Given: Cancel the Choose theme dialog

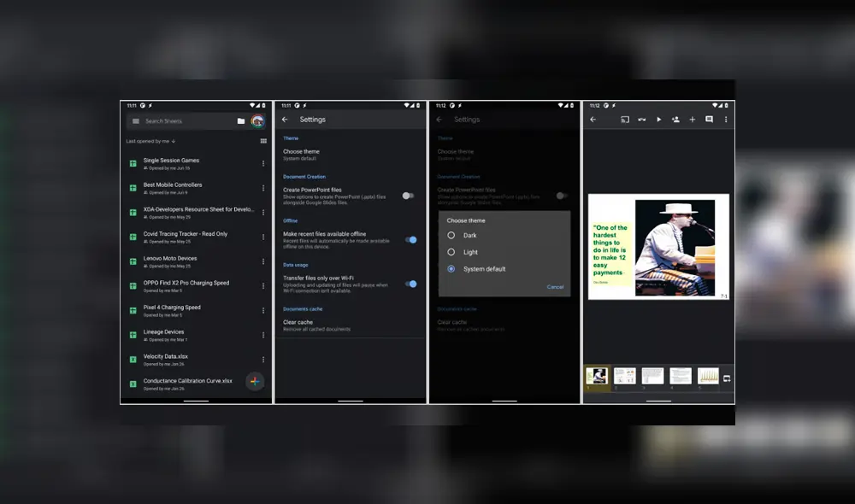Looking at the screenshot, I should click(x=555, y=286).
